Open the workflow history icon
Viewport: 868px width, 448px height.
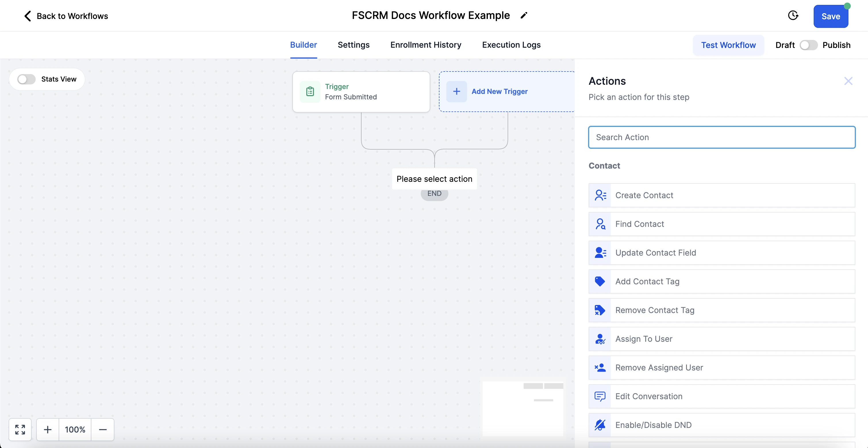[794, 16]
